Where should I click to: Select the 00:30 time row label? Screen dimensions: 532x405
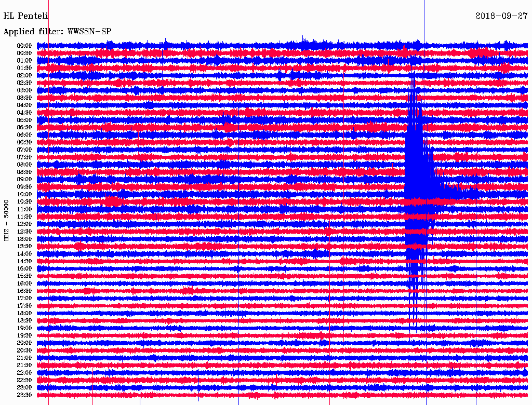[x=24, y=53]
